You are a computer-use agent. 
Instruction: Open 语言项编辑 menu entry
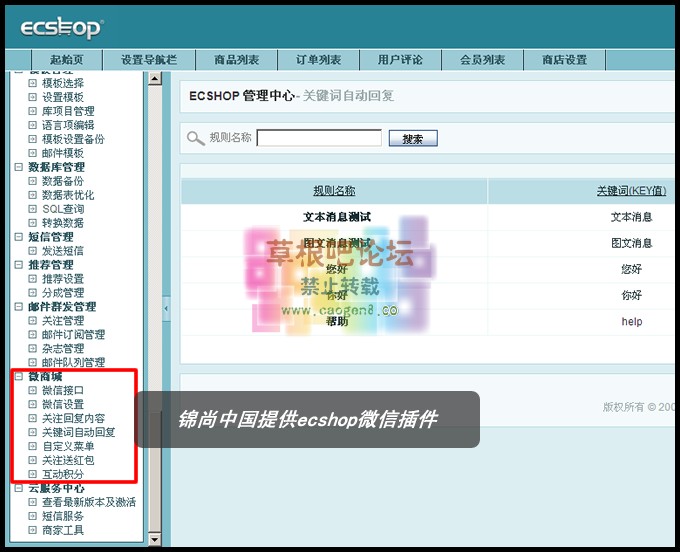[x=68, y=125]
